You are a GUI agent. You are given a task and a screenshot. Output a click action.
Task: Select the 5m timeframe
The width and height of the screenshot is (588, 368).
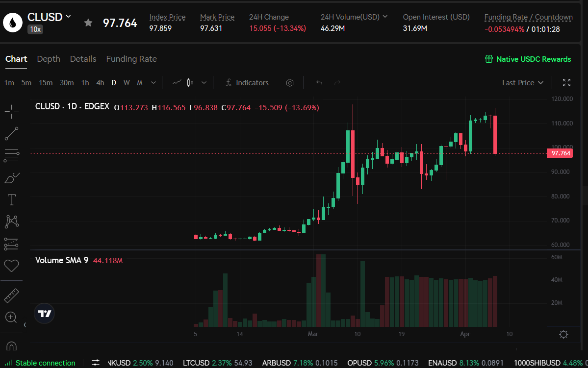point(26,83)
